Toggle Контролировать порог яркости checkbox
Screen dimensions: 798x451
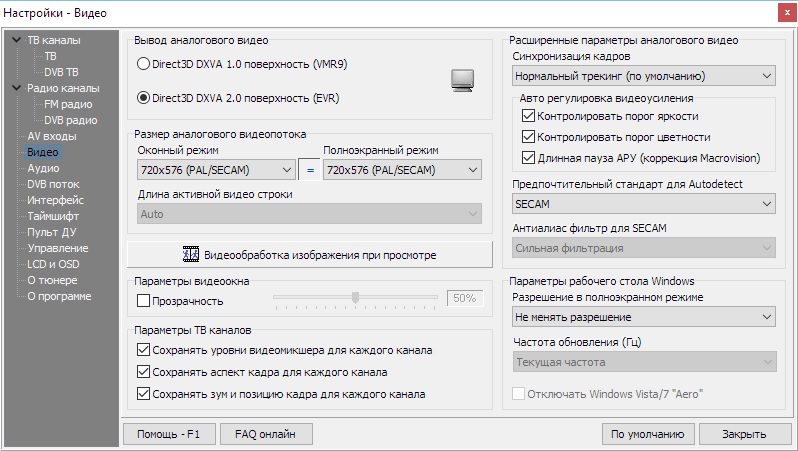[x=529, y=117]
